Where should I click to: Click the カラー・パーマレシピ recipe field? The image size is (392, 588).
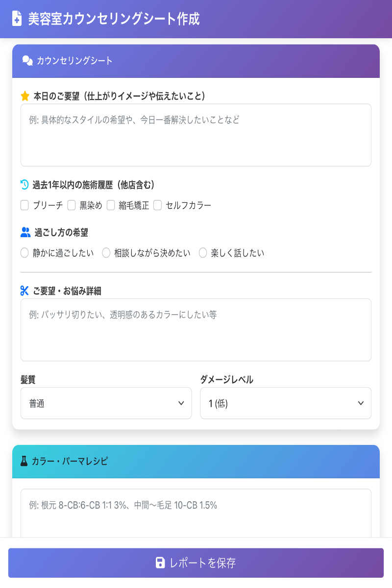(x=196, y=510)
